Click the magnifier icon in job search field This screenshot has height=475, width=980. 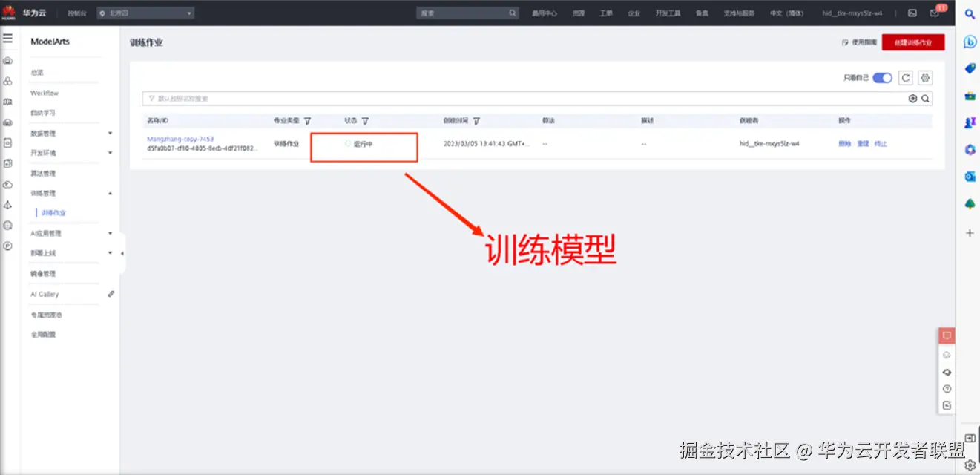click(925, 99)
